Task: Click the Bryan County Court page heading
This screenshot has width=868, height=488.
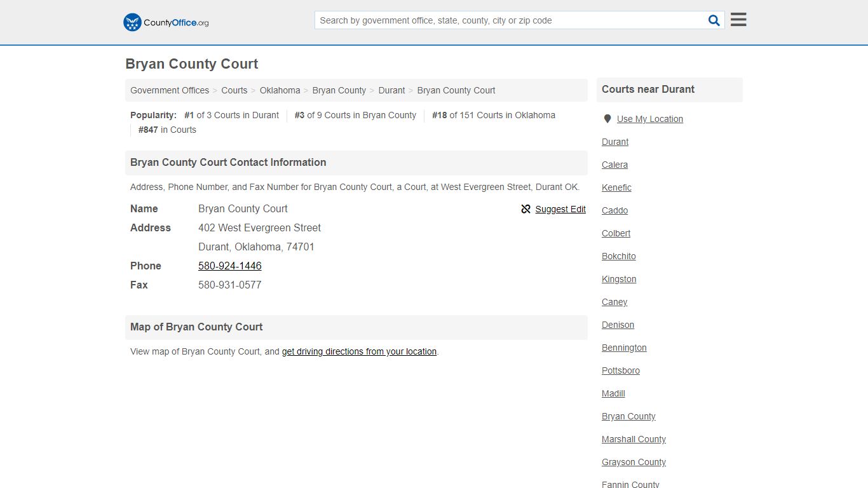Action: [x=192, y=64]
